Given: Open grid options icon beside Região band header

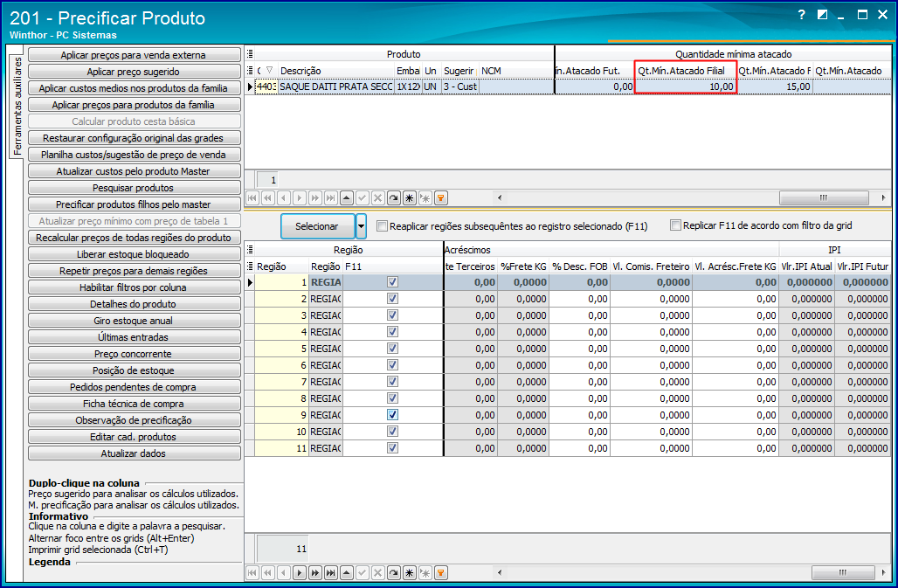Looking at the screenshot, I should [x=251, y=250].
